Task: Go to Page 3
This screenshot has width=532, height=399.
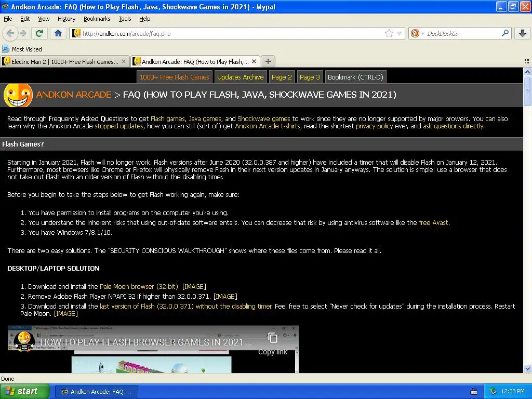Action: click(x=310, y=77)
